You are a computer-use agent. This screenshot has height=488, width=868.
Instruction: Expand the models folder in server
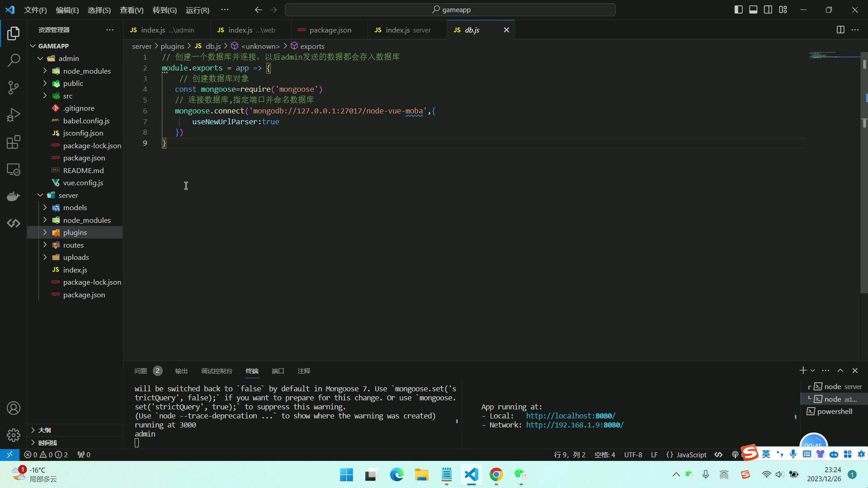[x=45, y=207]
